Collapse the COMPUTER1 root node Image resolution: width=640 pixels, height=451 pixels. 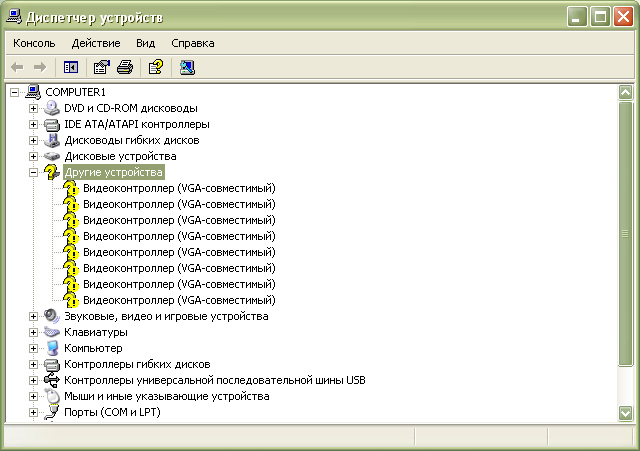[x=14, y=93]
